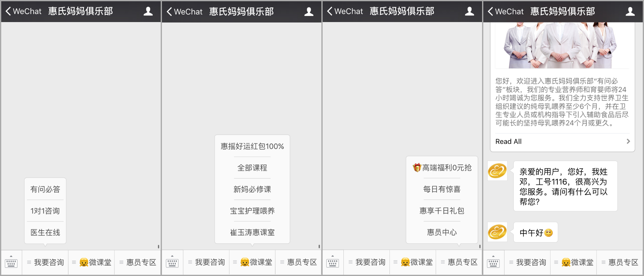Screen dimensions: 644x276
Task: Expand 我要咨询 tab in the 惠员中心 menu screen
Action: [x=366, y=262]
